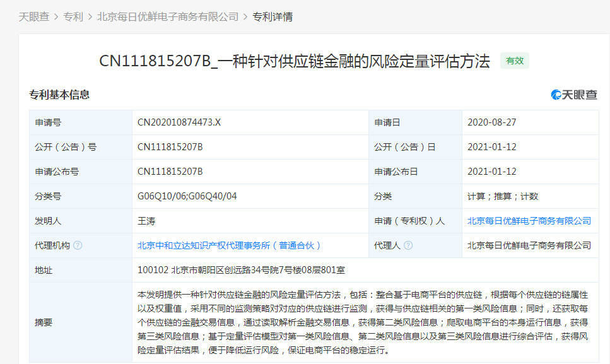Viewport: 610px width, 364px height.
Task: Click the 分类号 label cell
Action: [81, 196]
